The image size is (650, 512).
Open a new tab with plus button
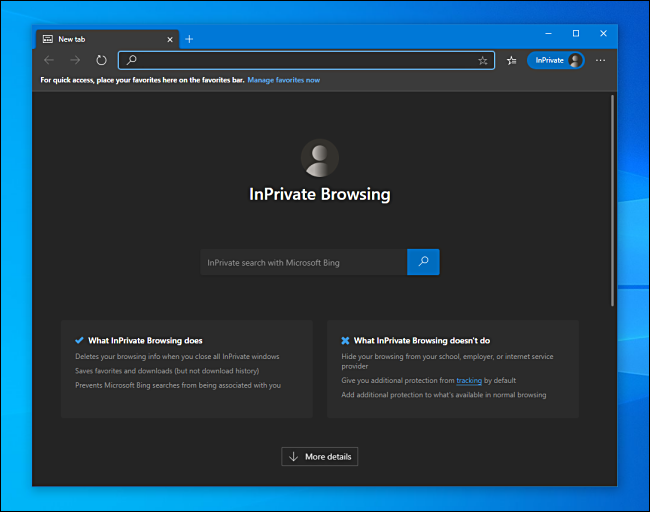189,39
